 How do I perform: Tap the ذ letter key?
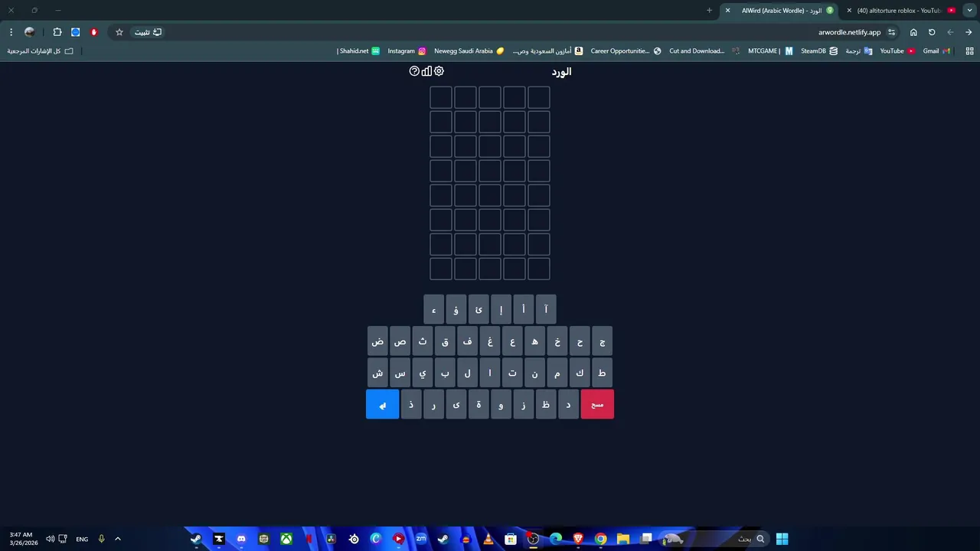pyautogui.click(x=411, y=404)
